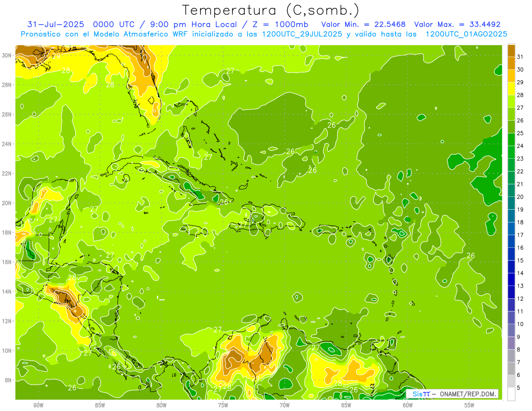Screen dimensions: 532x411
Task: Click the legend value '31'
Action: pyautogui.click(x=520, y=57)
